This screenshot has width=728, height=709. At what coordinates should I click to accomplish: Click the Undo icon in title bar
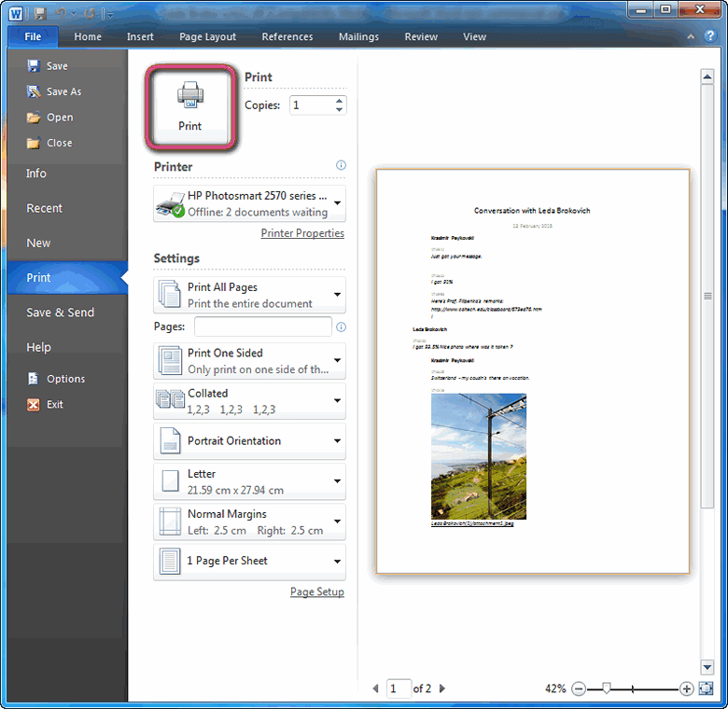pos(61,13)
